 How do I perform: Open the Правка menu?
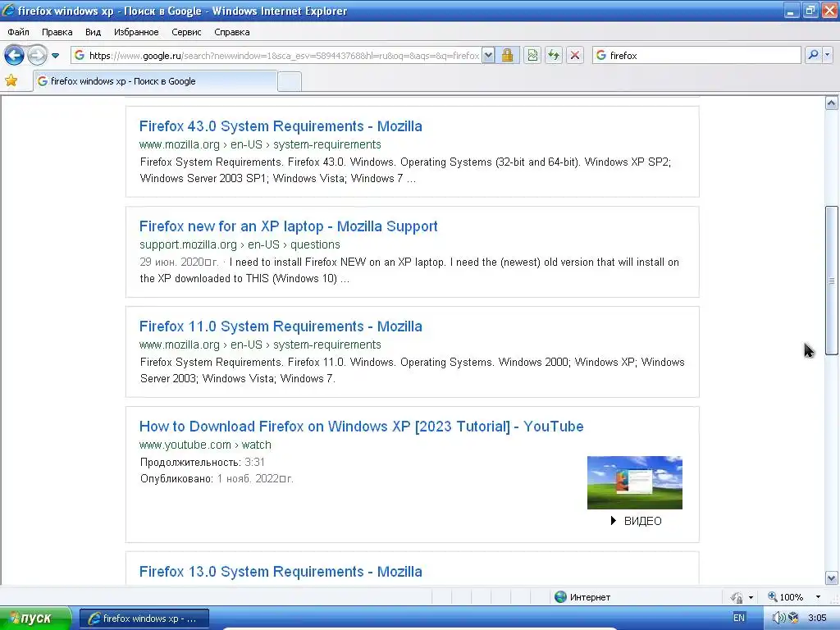click(57, 32)
